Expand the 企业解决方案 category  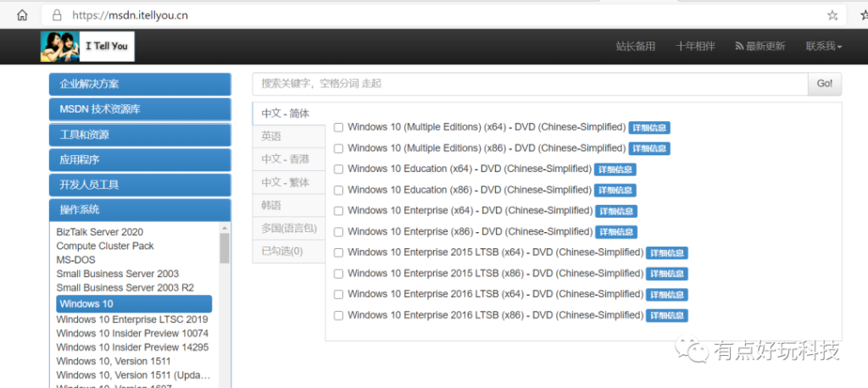point(140,84)
